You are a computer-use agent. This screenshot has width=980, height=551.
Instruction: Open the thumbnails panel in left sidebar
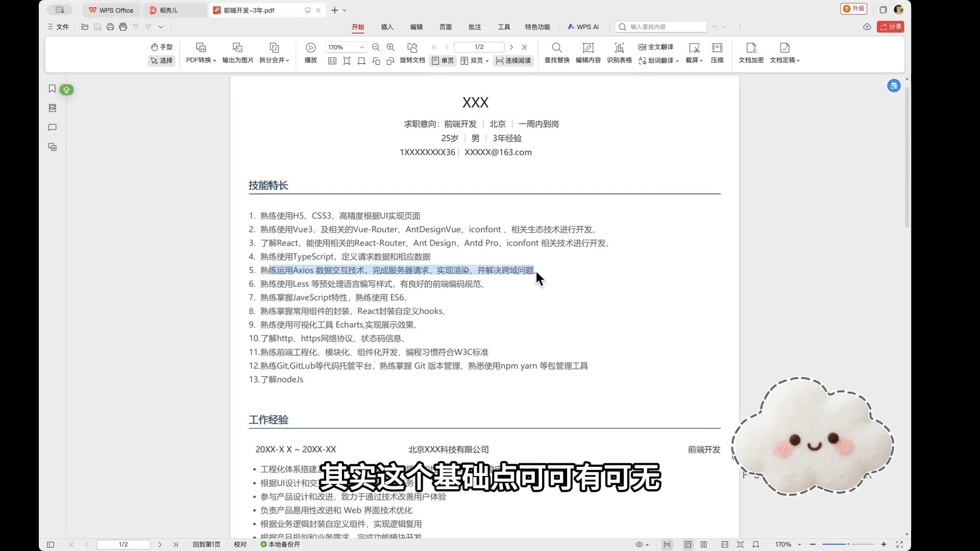(x=52, y=108)
